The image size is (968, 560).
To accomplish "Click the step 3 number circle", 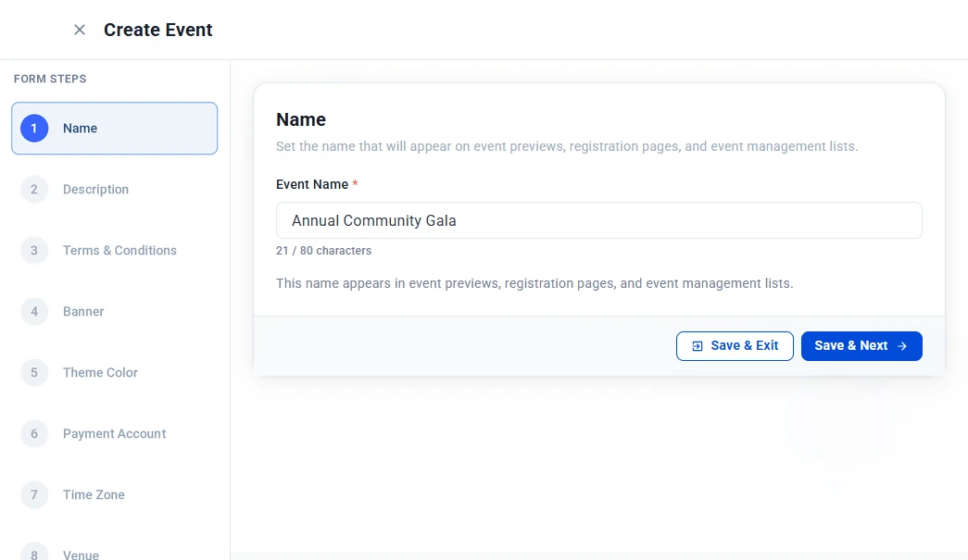I will pos(34,251).
